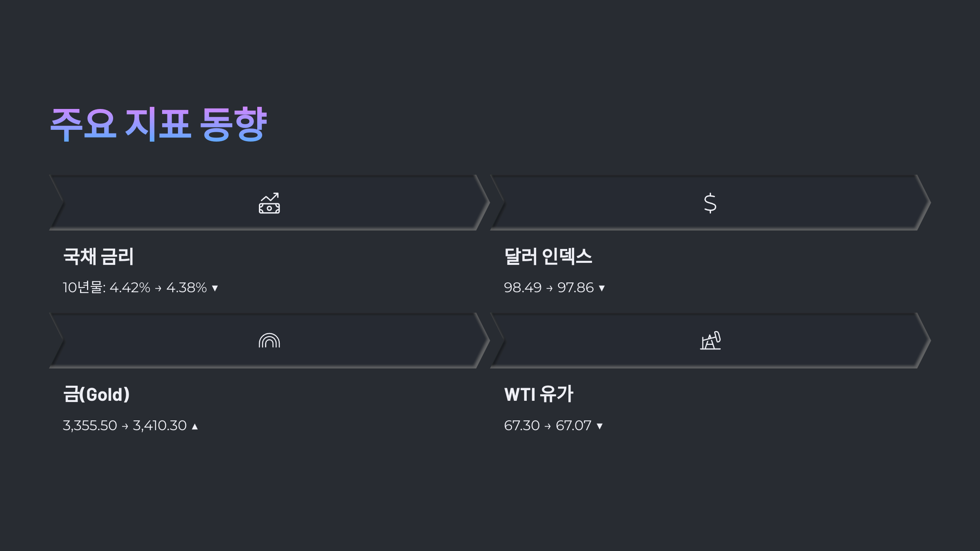The height and width of the screenshot is (551, 980).
Task: Select the 주요 지표 동향 title
Action: click(x=158, y=124)
